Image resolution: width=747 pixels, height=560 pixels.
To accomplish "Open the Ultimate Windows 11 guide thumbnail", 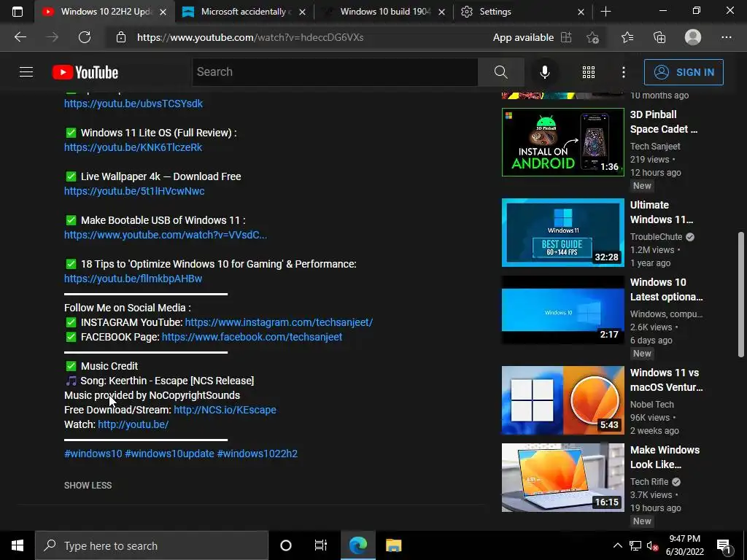I will [562, 233].
